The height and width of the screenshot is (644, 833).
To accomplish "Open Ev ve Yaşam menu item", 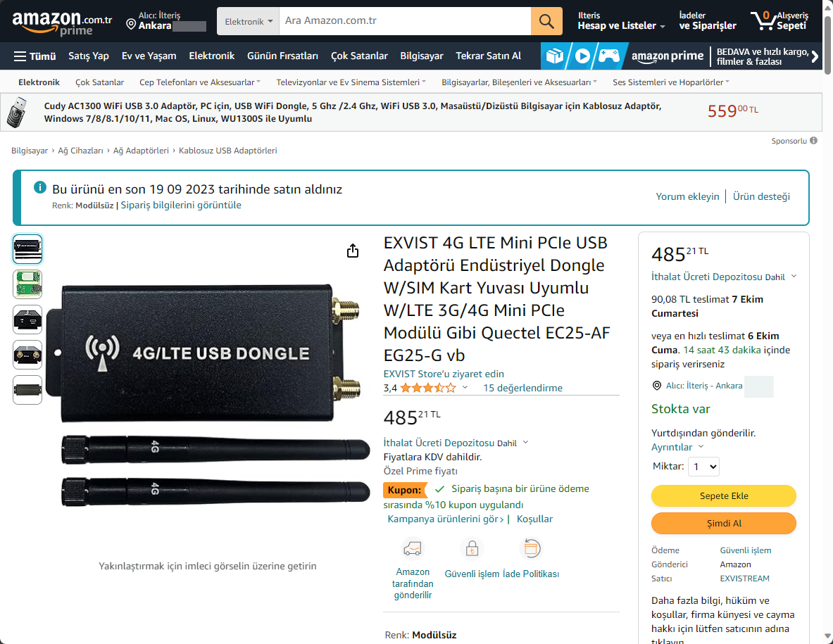I will 149,56.
